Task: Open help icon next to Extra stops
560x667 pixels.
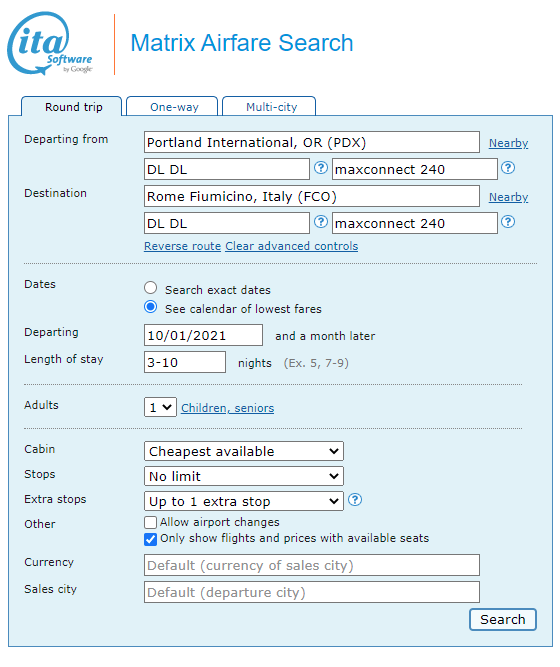Action: click(355, 499)
